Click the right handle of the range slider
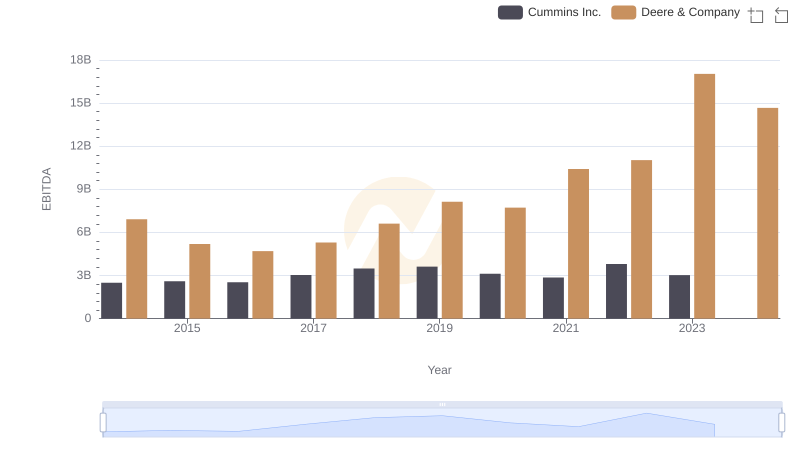The image size is (800, 461). coord(781,423)
